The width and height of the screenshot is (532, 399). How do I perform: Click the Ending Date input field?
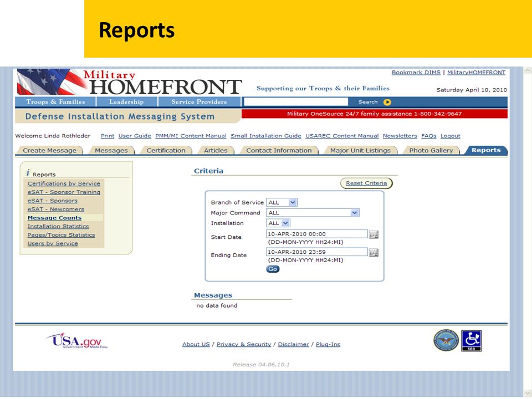coord(317,252)
